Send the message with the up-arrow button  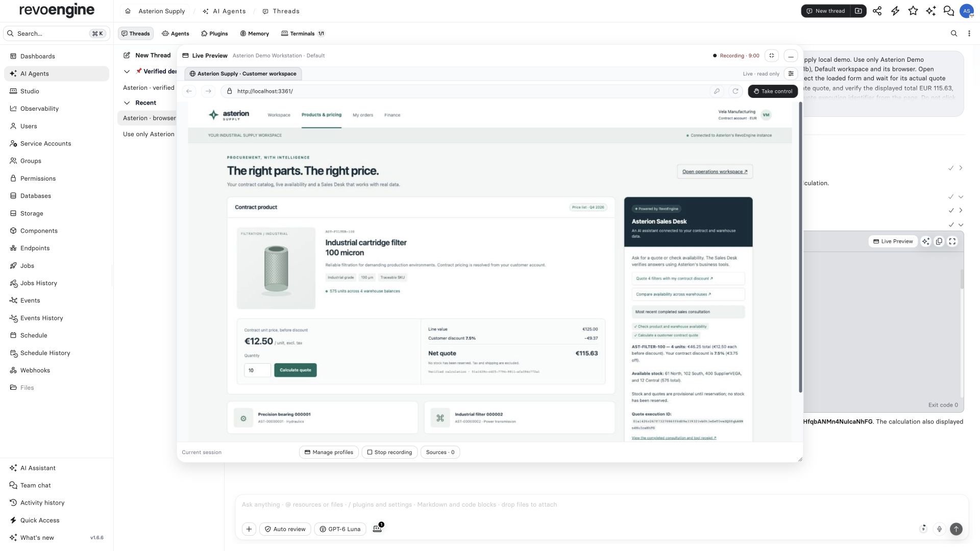(956, 529)
